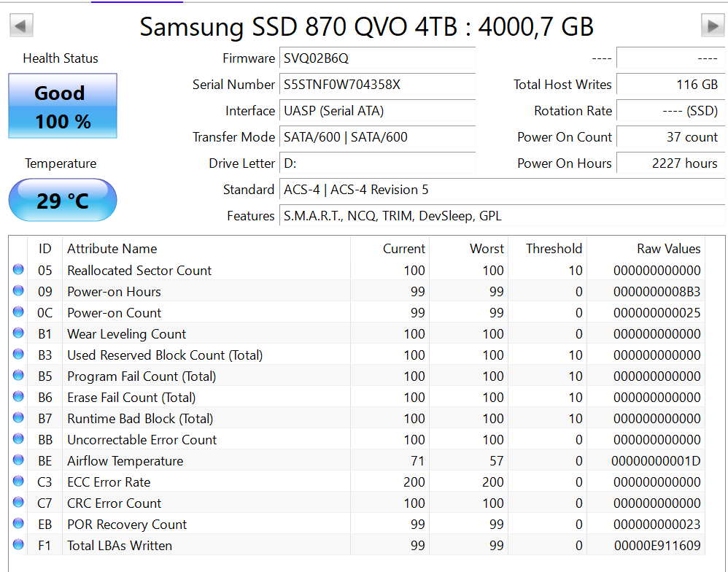Click the ID cell BE
Screen dimensions: 728x572
45,461
